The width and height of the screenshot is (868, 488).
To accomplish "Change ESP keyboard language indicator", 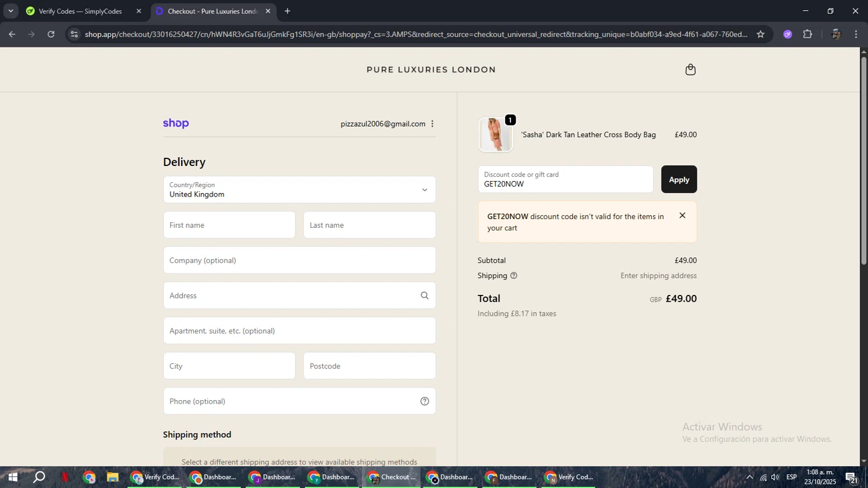I will click(x=792, y=477).
